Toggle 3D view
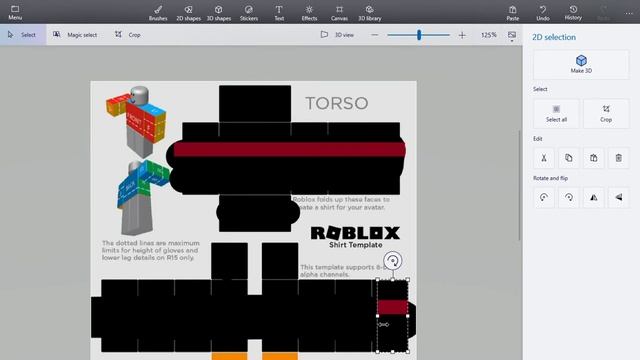The width and height of the screenshot is (640, 360). click(x=338, y=35)
